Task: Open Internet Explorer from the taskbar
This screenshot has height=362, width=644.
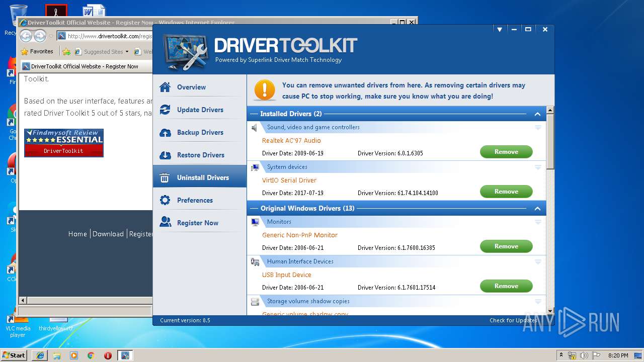Action: [x=40, y=355]
